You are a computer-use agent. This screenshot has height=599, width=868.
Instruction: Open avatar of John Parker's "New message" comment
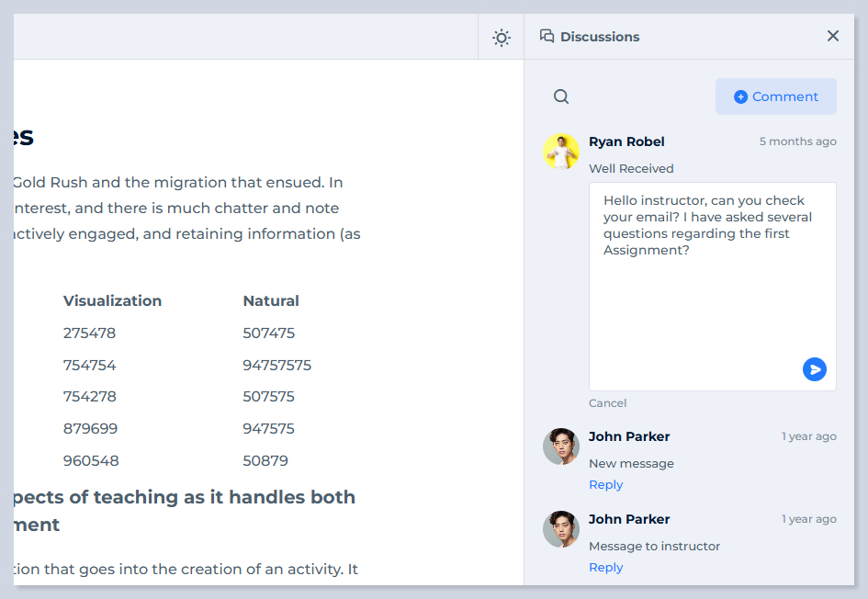561,446
